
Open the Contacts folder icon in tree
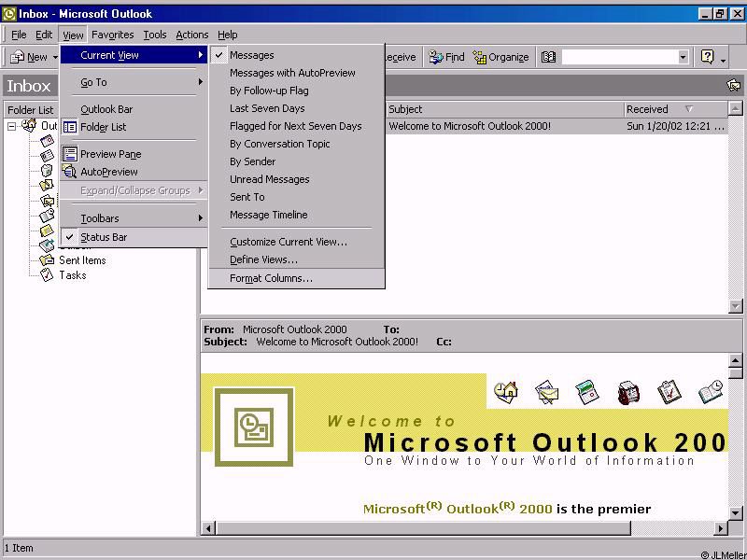click(x=48, y=156)
